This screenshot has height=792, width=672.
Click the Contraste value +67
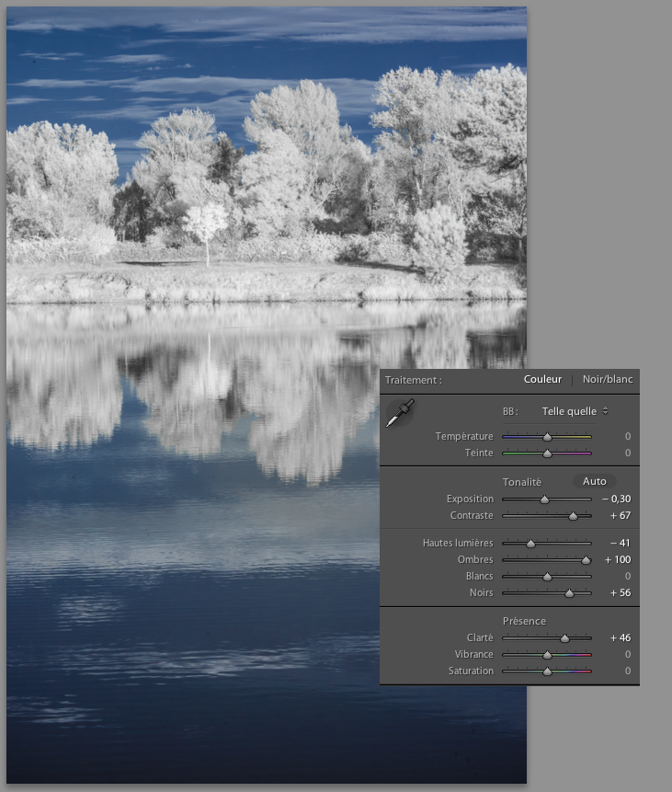[x=621, y=515]
